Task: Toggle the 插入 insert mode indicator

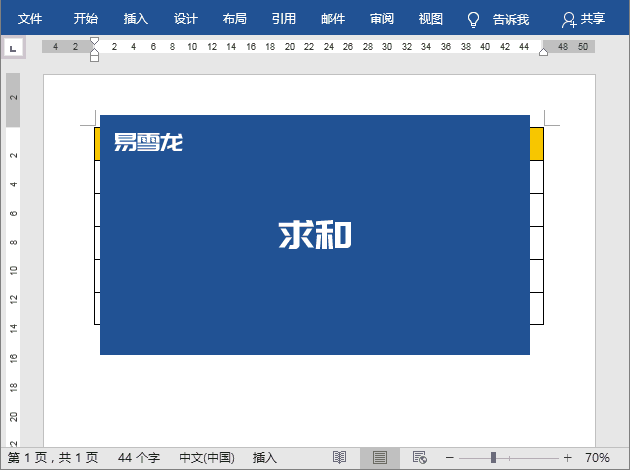Action: click(x=264, y=458)
